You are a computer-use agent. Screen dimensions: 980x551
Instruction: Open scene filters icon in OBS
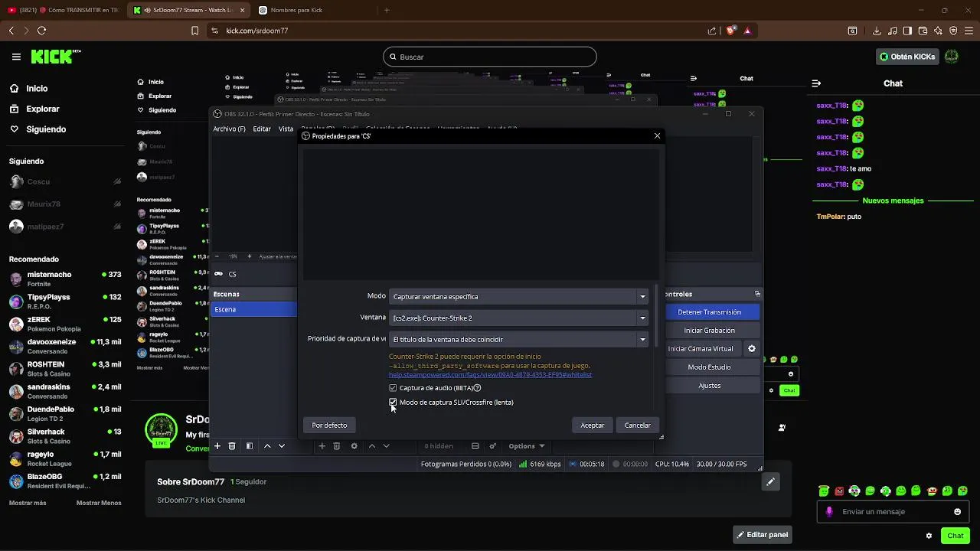249,446
